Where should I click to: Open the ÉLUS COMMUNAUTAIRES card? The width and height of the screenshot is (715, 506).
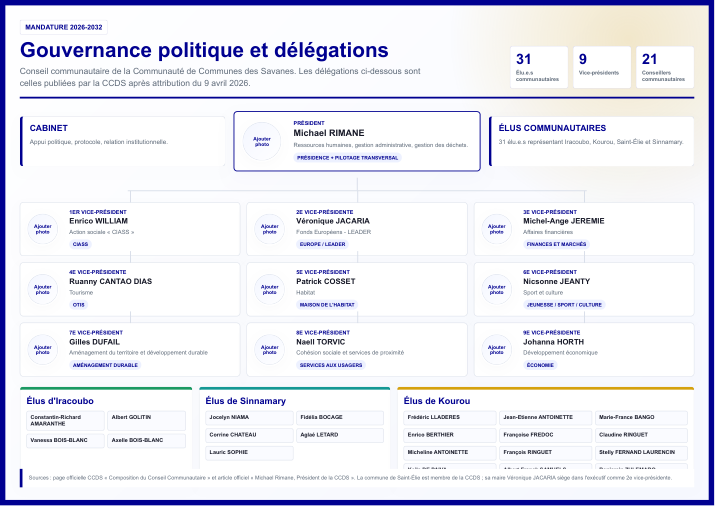point(591,141)
